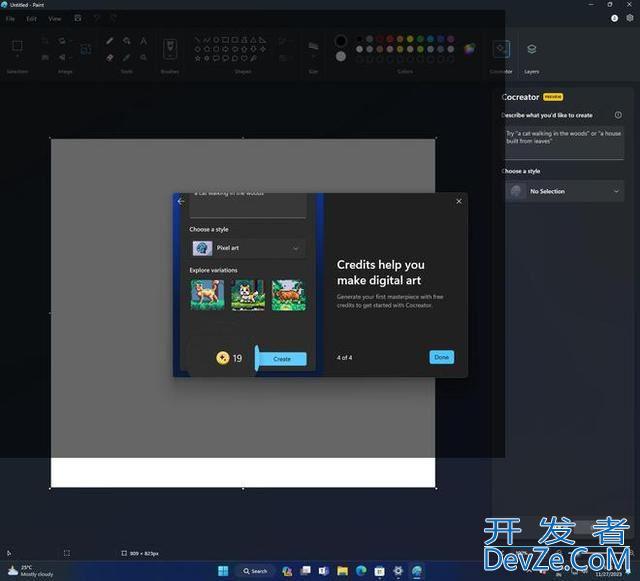Viewport: 640px width, 581px height.
Task: Open File Explorer from the taskbar
Action: pos(342,571)
